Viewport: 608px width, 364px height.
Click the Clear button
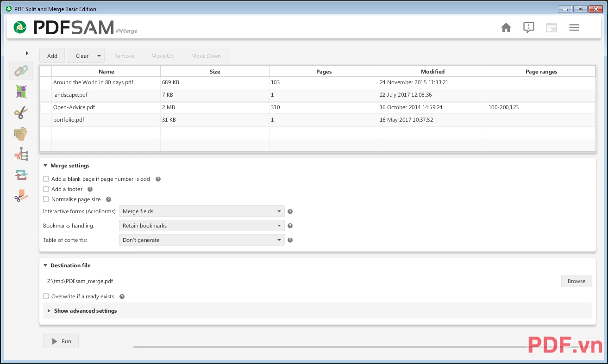point(82,56)
